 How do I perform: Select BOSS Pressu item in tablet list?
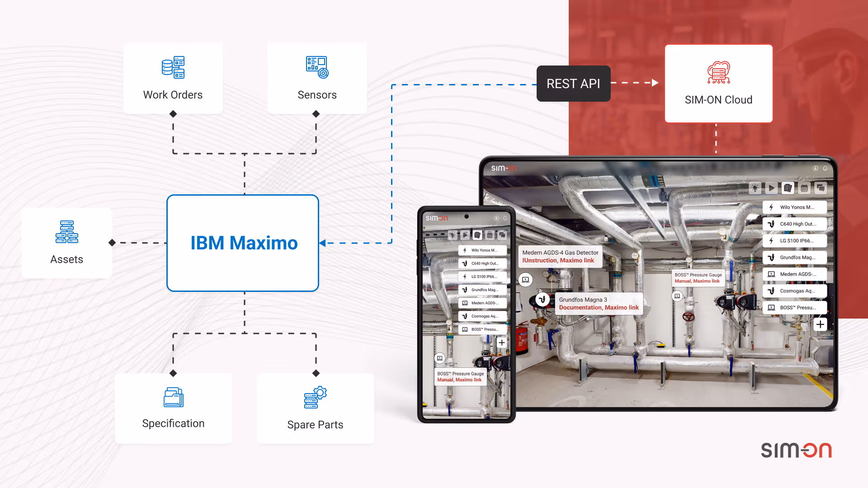(x=795, y=308)
